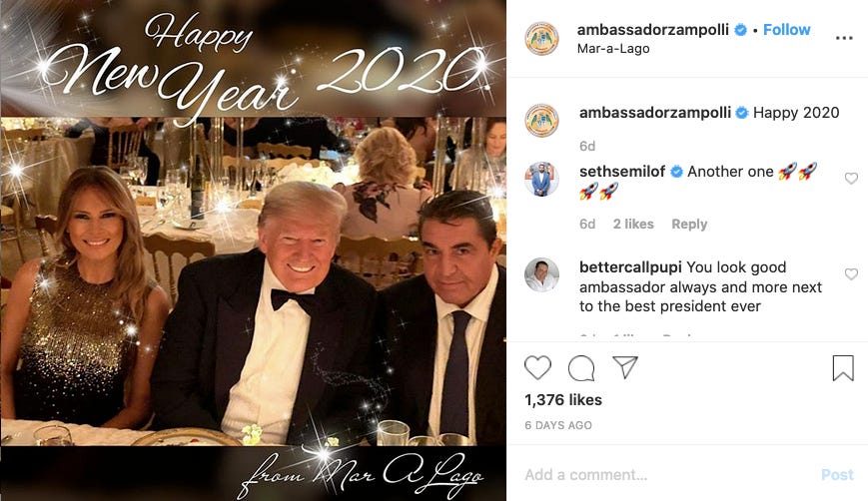868x501 pixels.
Task: Open comments via the speech bubble icon
Action: (x=581, y=368)
